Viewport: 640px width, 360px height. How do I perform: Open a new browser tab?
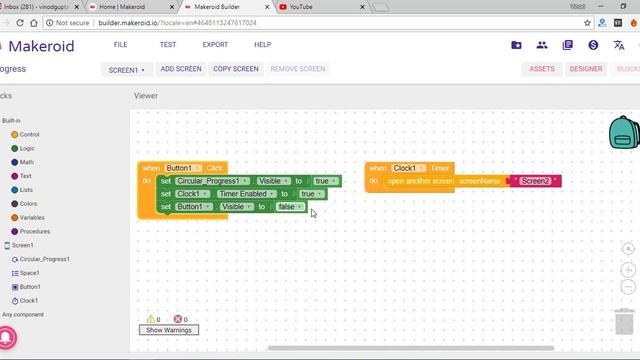tap(380, 7)
